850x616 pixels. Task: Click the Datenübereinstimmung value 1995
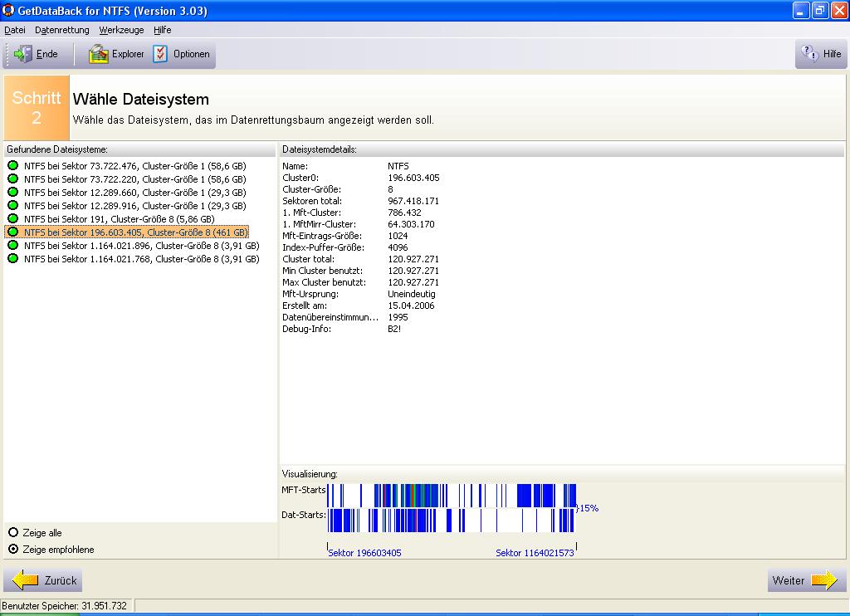point(398,317)
